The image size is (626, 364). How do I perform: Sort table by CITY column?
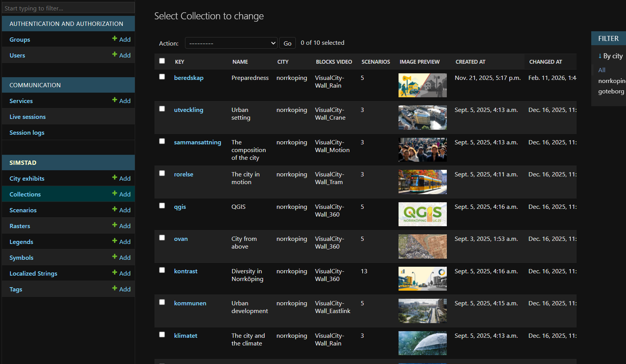pyautogui.click(x=283, y=62)
